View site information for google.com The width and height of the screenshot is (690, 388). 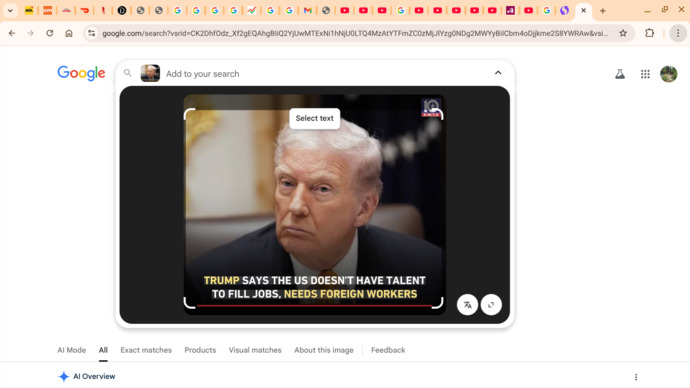tap(92, 33)
